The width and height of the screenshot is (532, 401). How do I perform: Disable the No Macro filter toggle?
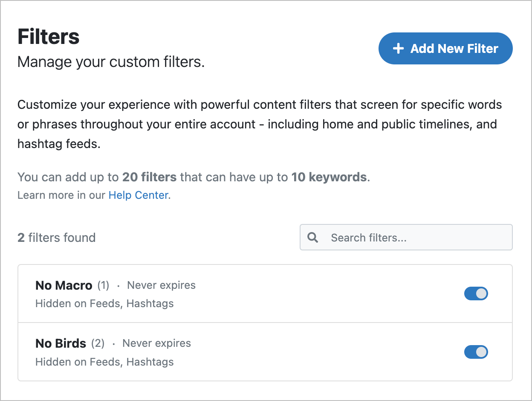click(476, 293)
